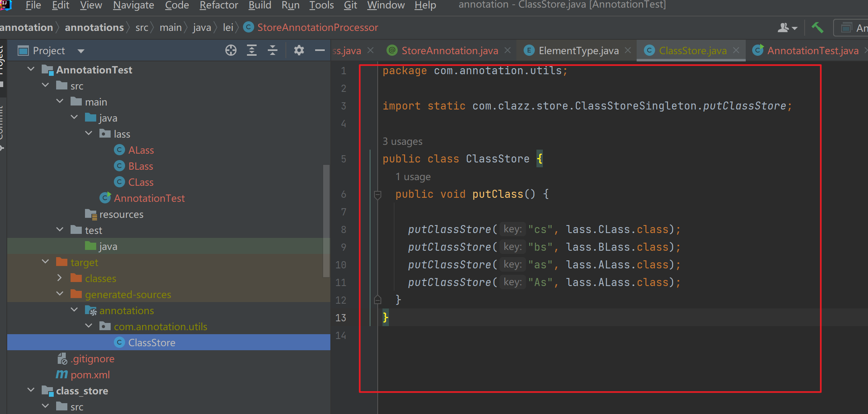The height and width of the screenshot is (414, 868).
Task: Collapse the lass package node
Action: coord(89,133)
